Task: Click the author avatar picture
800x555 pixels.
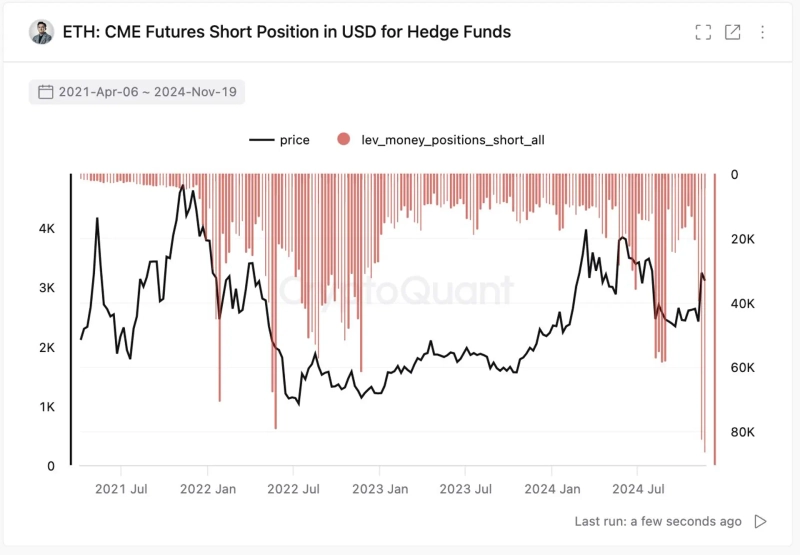Action: pos(41,32)
